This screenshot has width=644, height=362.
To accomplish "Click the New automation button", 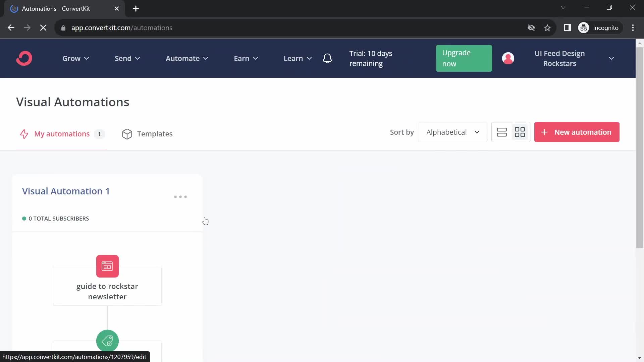I will point(578,132).
